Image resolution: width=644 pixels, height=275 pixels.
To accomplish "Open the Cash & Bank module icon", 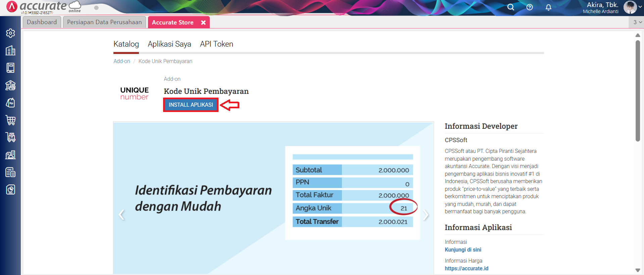I will 10,86.
